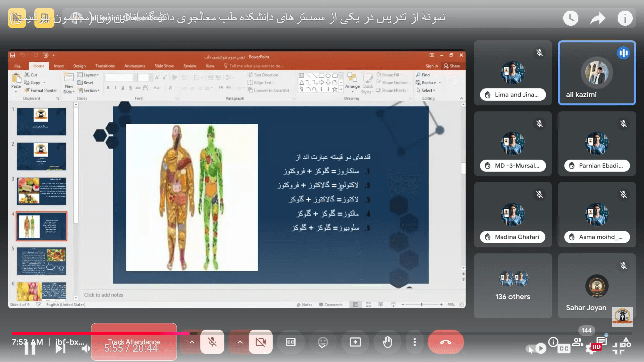
Task: Switch to the Slide Show tab
Action: pyautogui.click(x=164, y=66)
